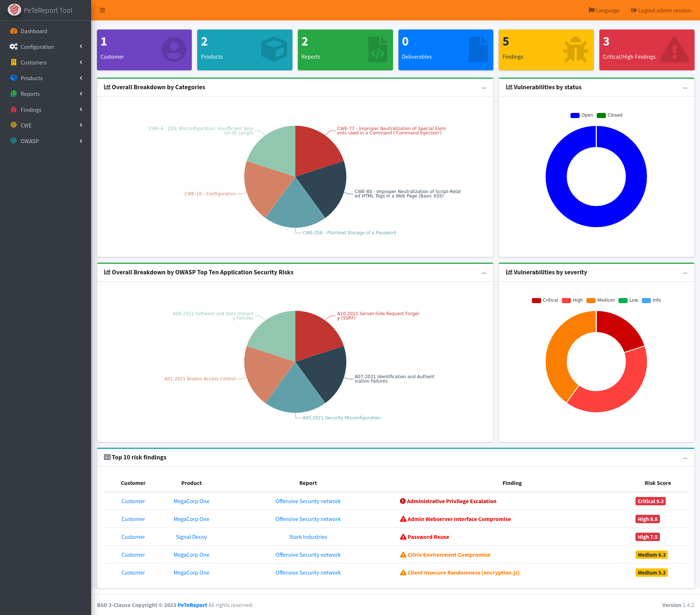Toggle the High legend item in severity chart

572,300
